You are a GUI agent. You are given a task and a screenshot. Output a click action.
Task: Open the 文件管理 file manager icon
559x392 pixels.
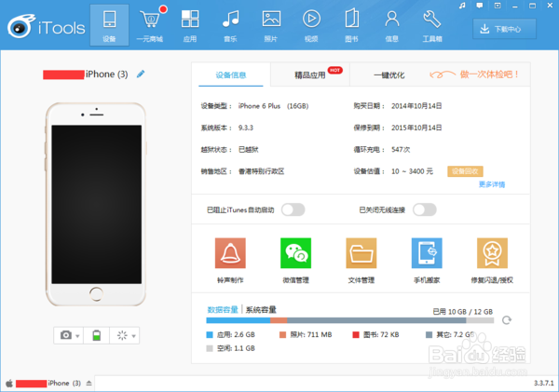(x=361, y=253)
